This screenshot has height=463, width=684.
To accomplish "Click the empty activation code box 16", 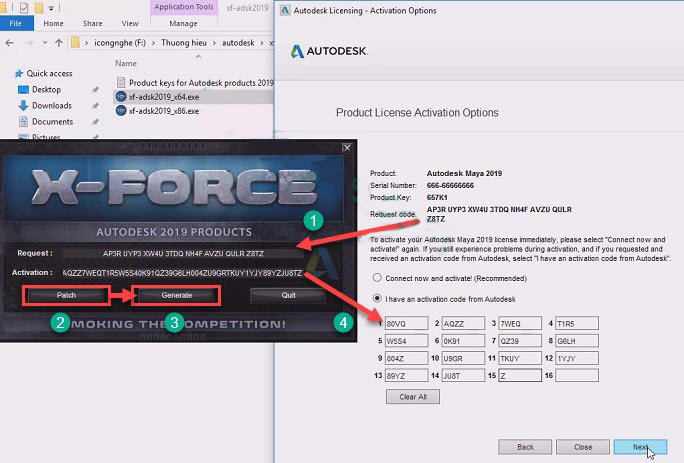I will coord(577,375).
